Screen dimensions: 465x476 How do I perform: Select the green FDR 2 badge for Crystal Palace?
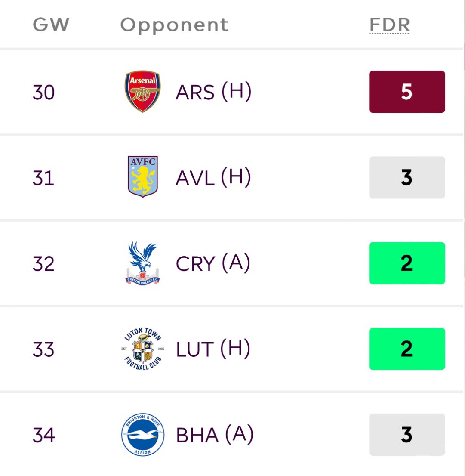click(407, 263)
